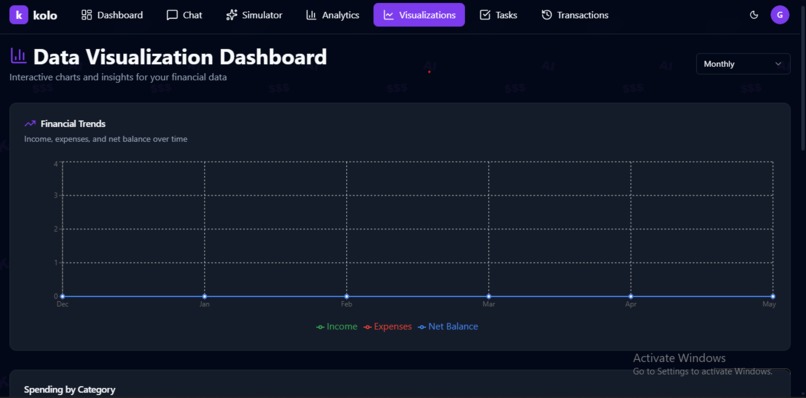Click the Financial Trends card title

[x=73, y=124]
